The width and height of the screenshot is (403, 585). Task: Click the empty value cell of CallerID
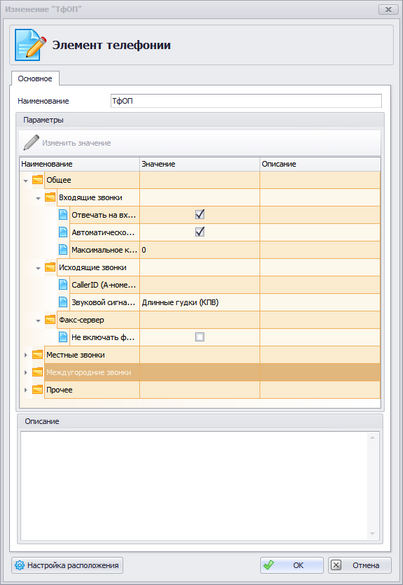200,285
